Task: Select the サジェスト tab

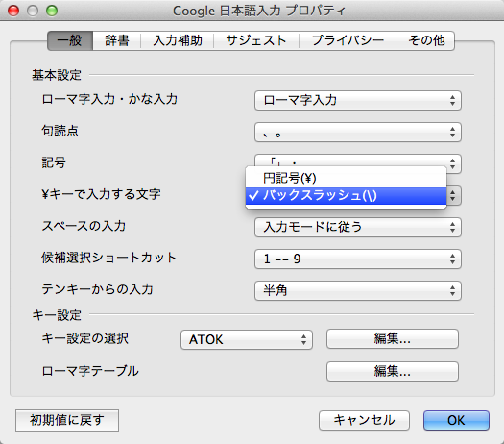Action: click(256, 40)
